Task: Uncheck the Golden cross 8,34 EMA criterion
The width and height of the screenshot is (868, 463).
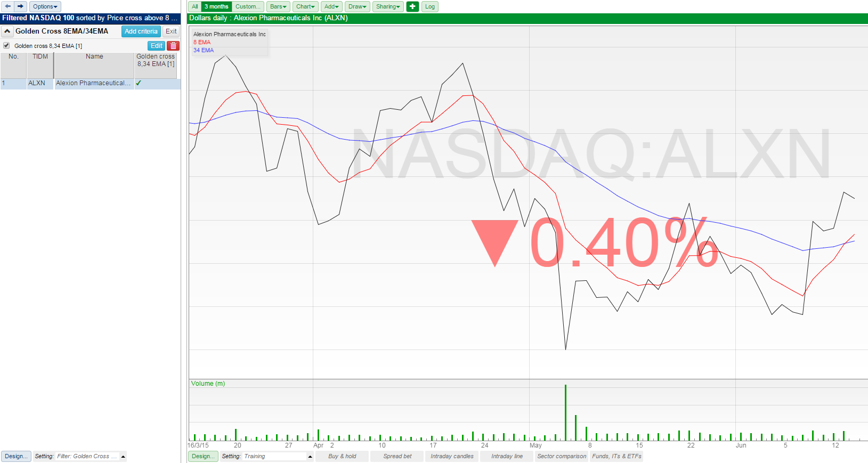Action: point(6,46)
